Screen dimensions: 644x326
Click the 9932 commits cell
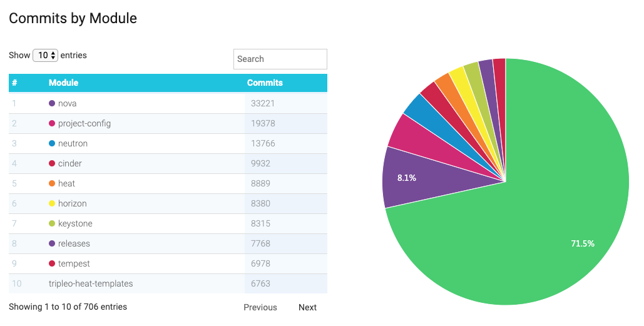point(286,163)
